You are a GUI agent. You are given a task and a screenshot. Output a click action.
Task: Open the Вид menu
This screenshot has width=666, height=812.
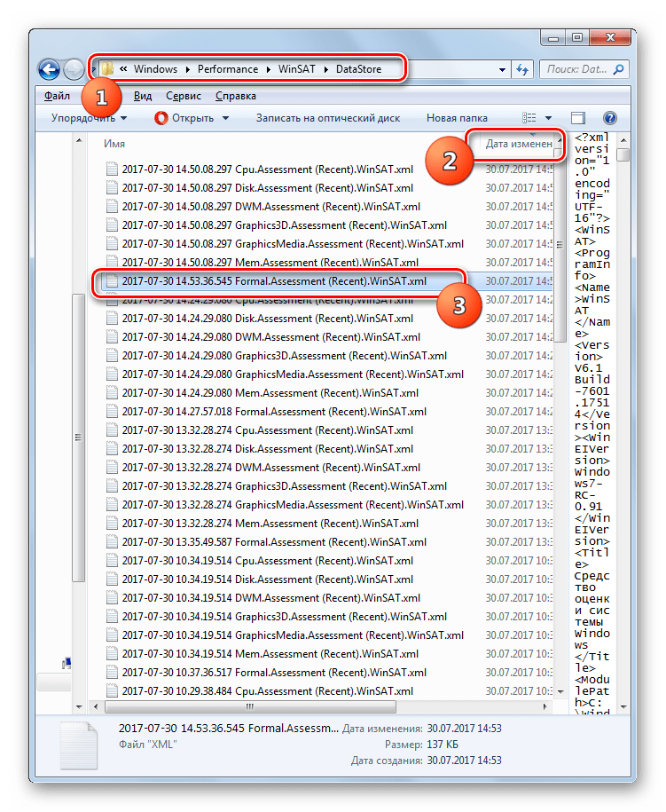click(x=143, y=96)
